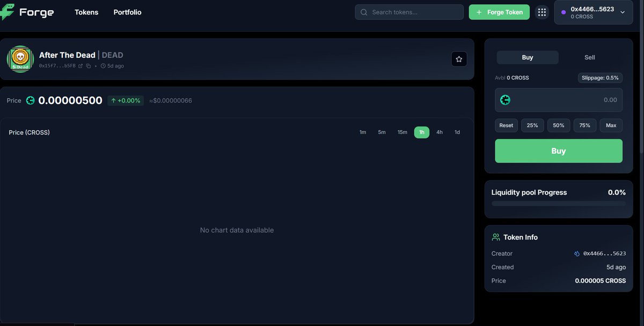This screenshot has width=644, height=326.
Task: Click the Token Info people icon
Action: click(496, 237)
